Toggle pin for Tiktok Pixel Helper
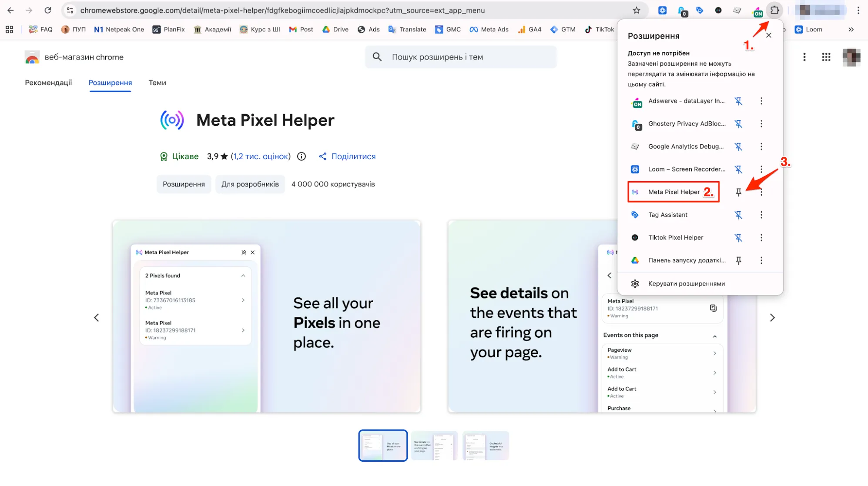Screen dimensions: 868x486 tap(738, 238)
